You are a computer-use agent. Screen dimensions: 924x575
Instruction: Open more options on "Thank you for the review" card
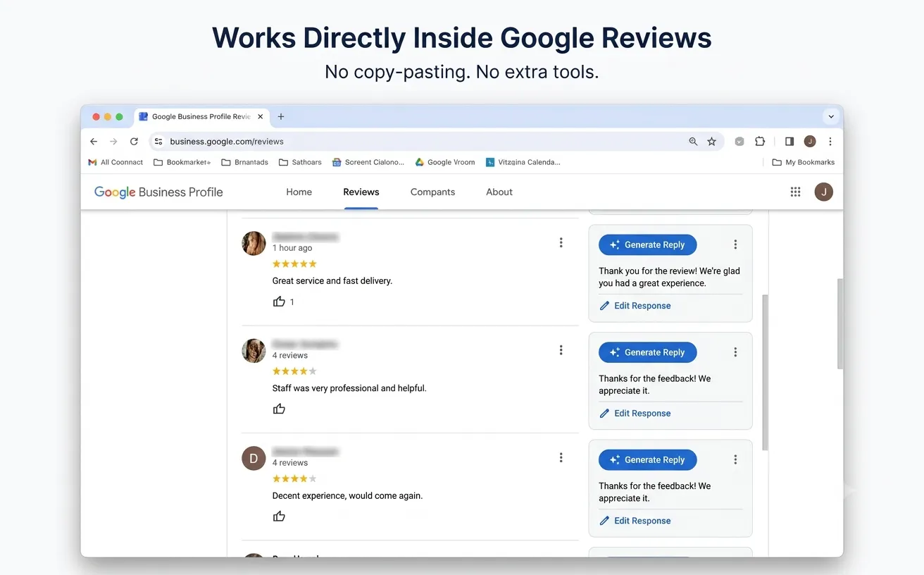click(735, 245)
